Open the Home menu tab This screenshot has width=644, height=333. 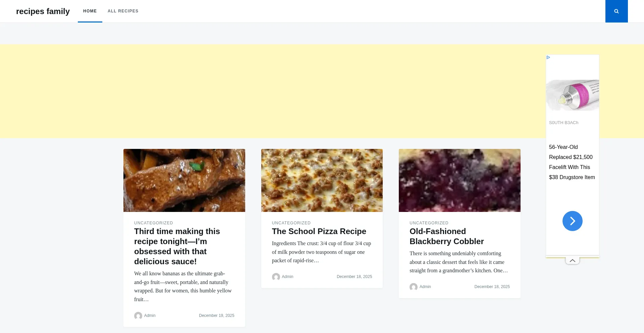pyautogui.click(x=90, y=11)
